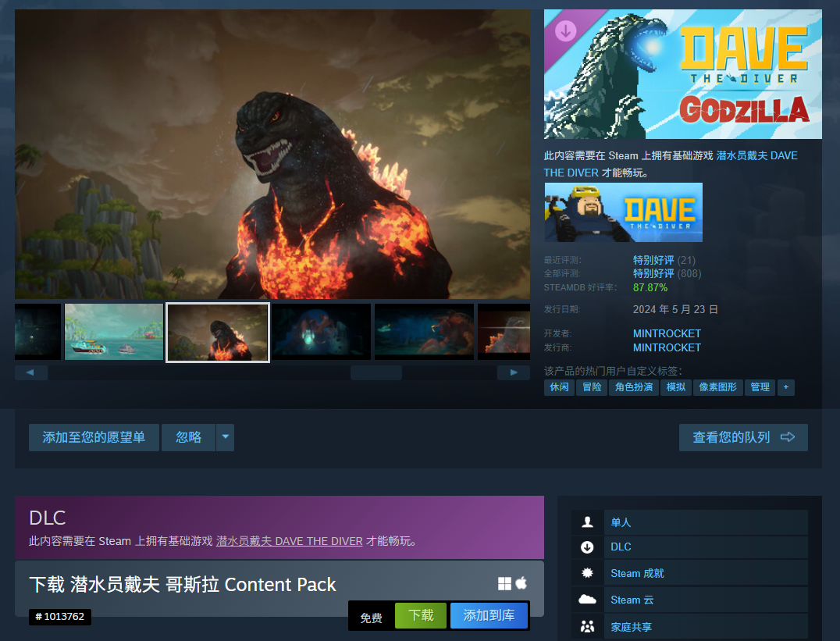Click the single-player person icon
840x641 pixels.
[x=587, y=522]
